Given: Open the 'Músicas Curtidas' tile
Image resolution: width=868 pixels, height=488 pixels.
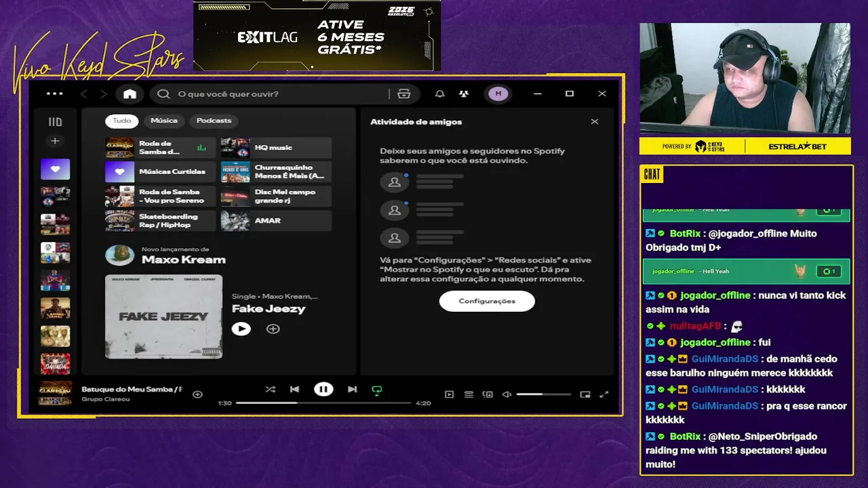Looking at the screenshot, I should [160, 172].
